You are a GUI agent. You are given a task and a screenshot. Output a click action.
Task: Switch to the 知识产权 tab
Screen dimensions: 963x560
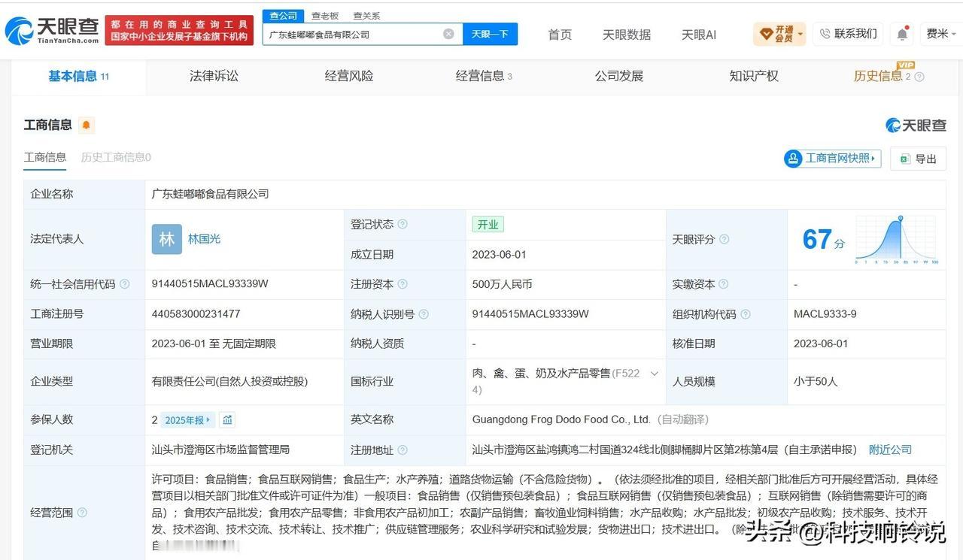[754, 76]
